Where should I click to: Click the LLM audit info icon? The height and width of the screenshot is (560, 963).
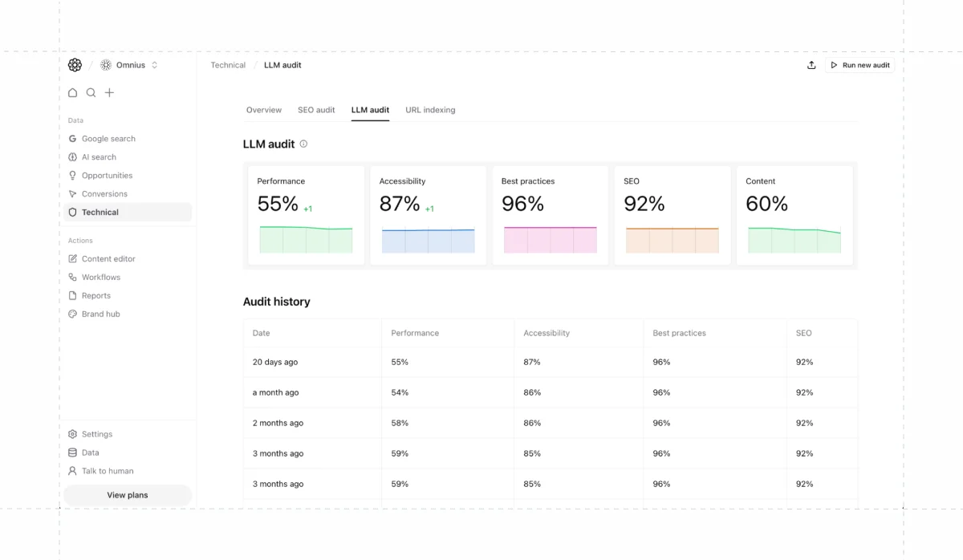coord(303,144)
